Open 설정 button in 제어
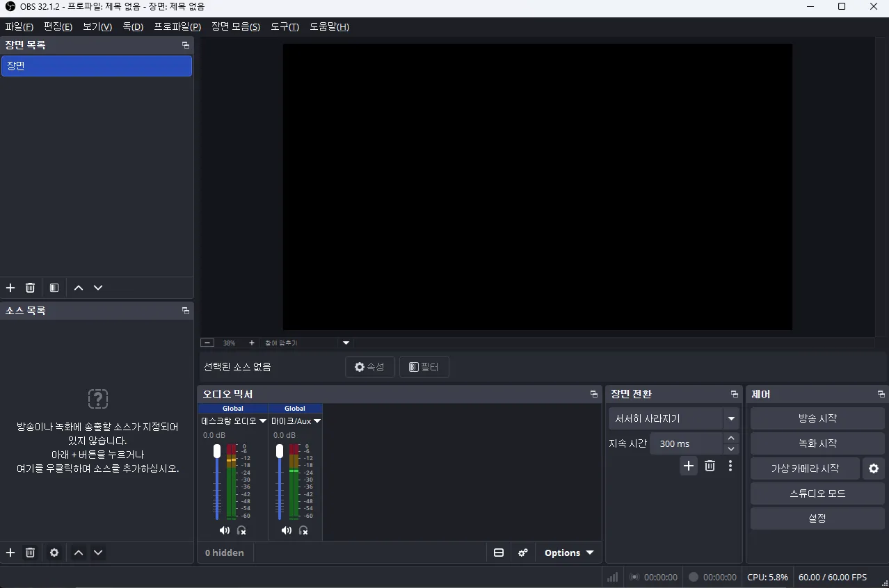 coord(817,518)
